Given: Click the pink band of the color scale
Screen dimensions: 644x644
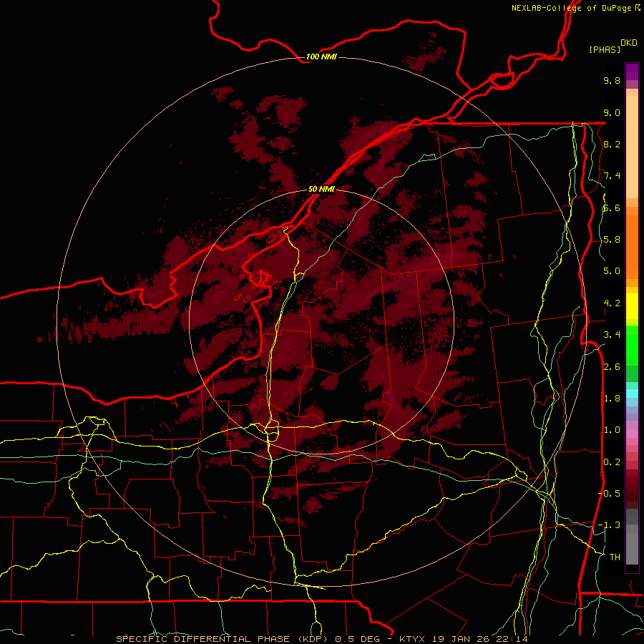Looking at the screenshot, I should tap(632, 434).
